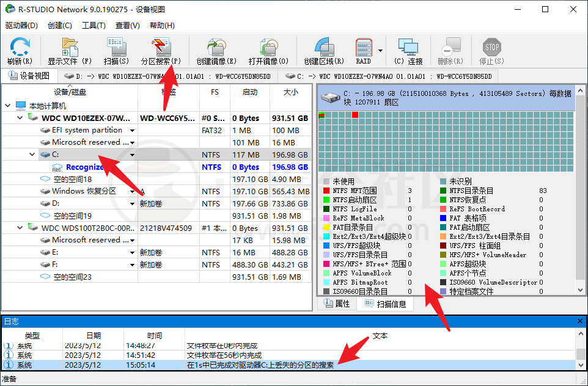Collapse the WDC WD10EZEX disk node
Screen dimensions: 588x386
(x=20, y=118)
